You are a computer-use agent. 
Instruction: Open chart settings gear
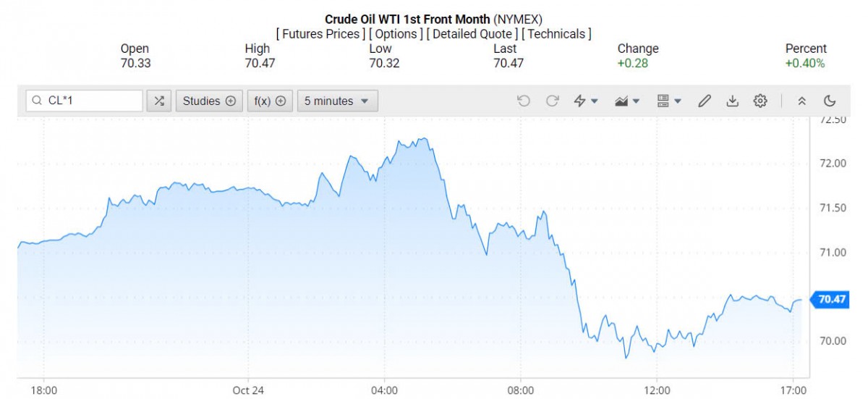(759, 101)
